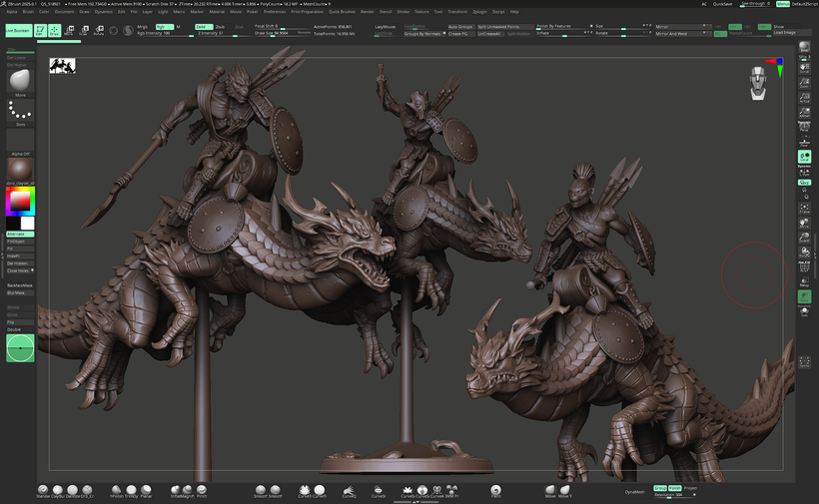Image resolution: width=819 pixels, height=504 pixels.
Task: Open the current brush picker thumbnail
Action: [x=20, y=79]
